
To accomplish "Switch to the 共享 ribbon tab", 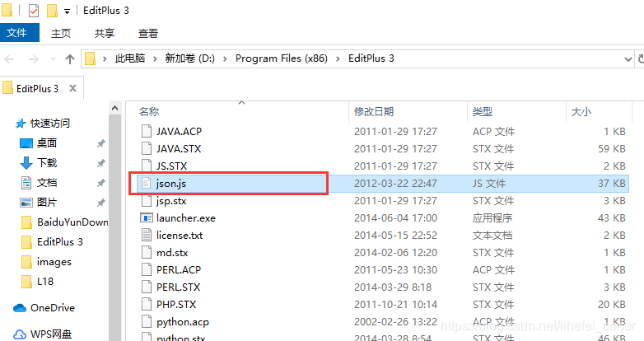I will click(x=105, y=33).
